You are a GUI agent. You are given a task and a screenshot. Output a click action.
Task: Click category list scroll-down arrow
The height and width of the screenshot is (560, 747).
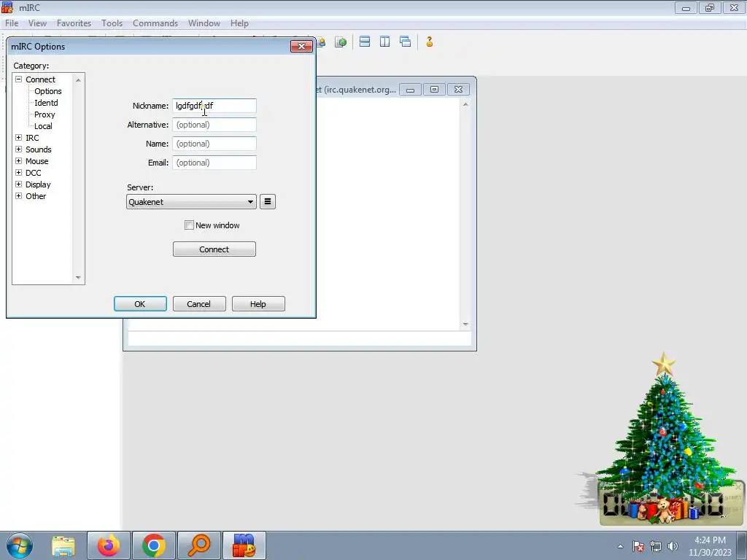[x=78, y=278]
